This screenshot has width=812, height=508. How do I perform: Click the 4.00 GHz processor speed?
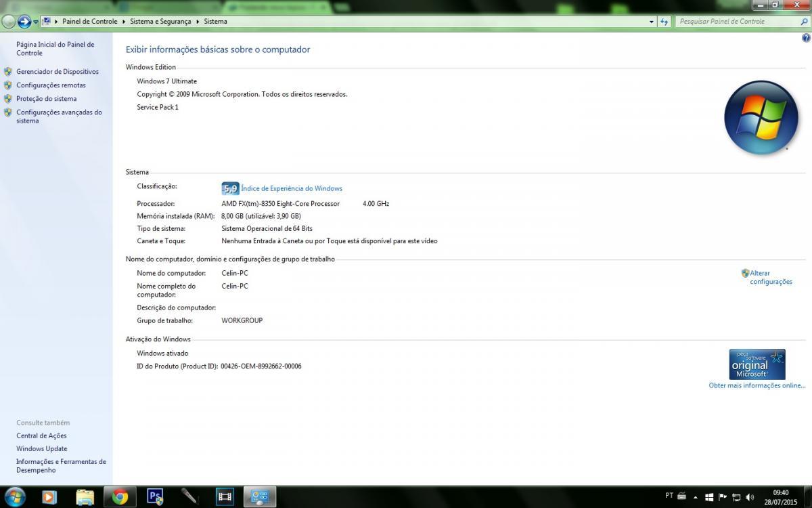click(x=376, y=204)
